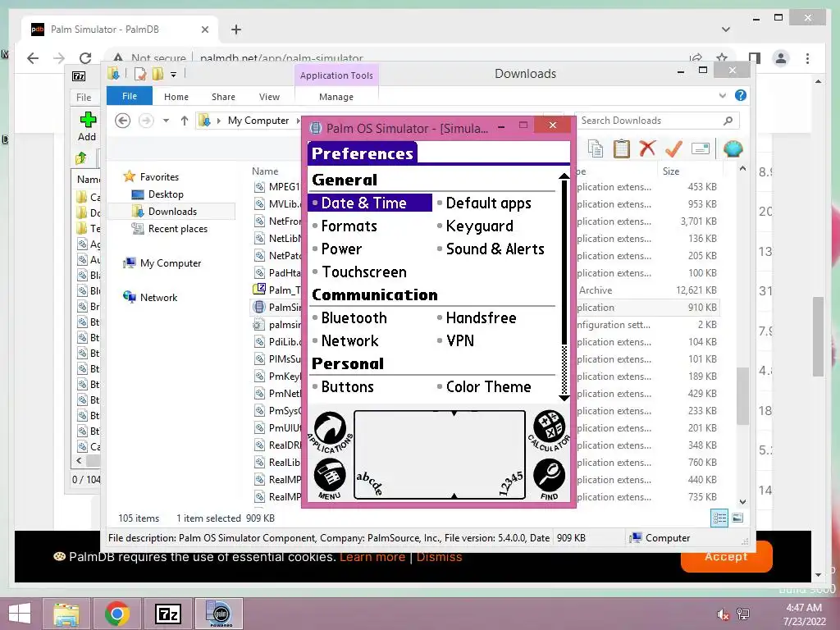The image size is (840, 630).
Task: Click the Explorer help question mark icon
Action: (741, 95)
